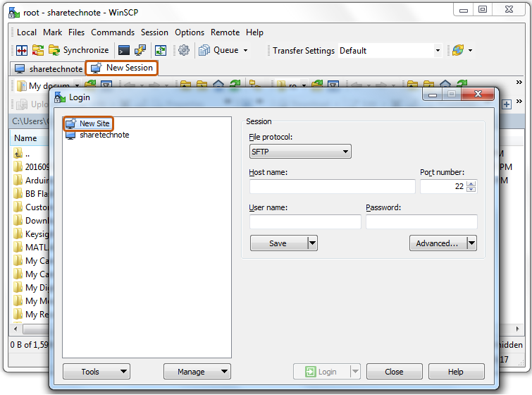Start the Synchronize command in the toolbar

point(79,50)
